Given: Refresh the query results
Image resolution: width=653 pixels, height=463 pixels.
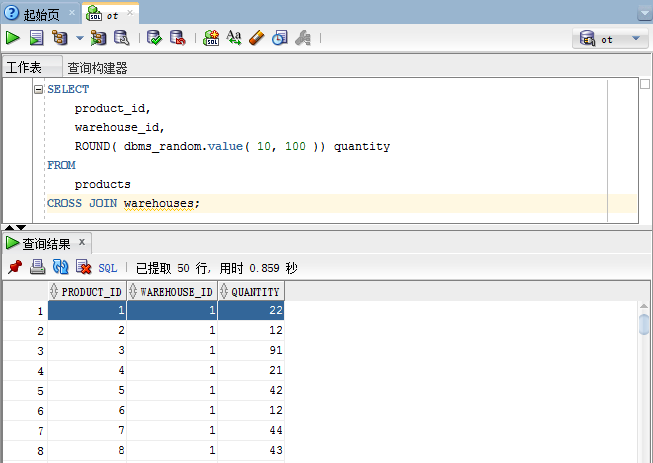Looking at the screenshot, I should [60, 267].
